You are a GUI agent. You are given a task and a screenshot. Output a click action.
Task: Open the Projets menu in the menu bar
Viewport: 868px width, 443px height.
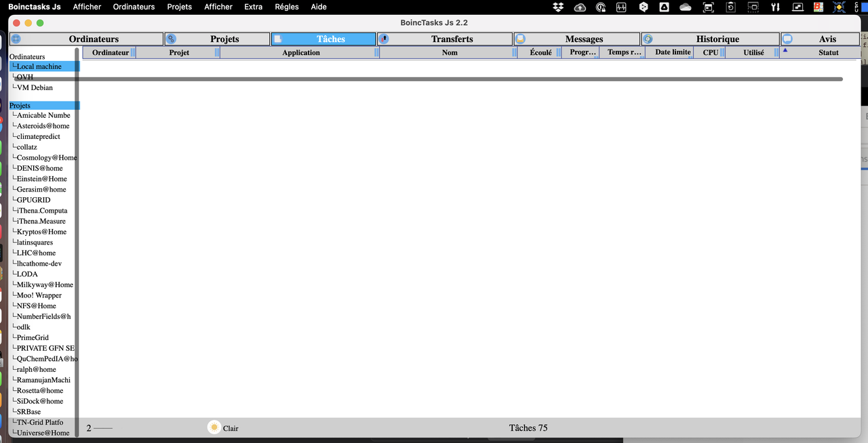pos(180,7)
